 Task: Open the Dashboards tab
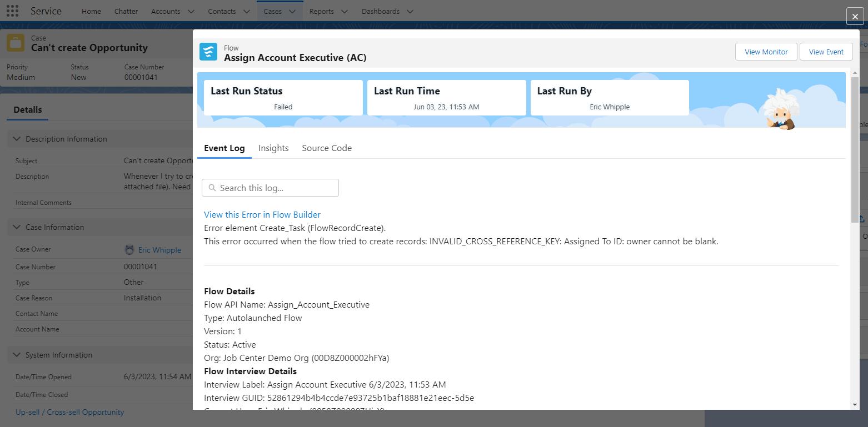click(381, 11)
